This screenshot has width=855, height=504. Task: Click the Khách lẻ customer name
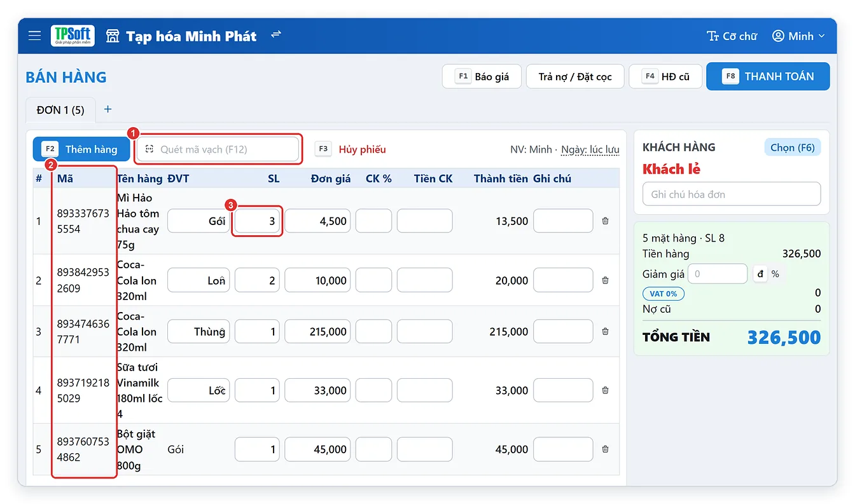672,169
